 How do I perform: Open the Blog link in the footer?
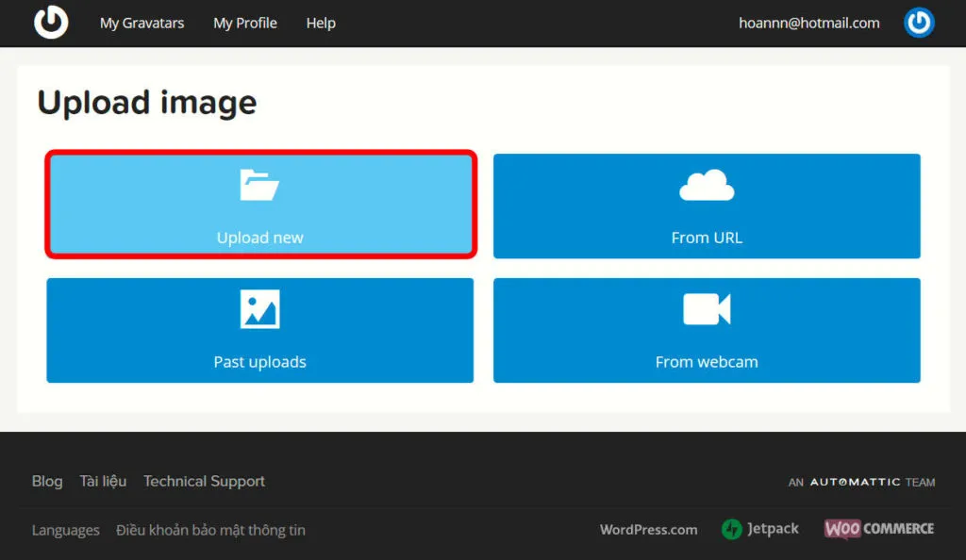pyautogui.click(x=46, y=481)
